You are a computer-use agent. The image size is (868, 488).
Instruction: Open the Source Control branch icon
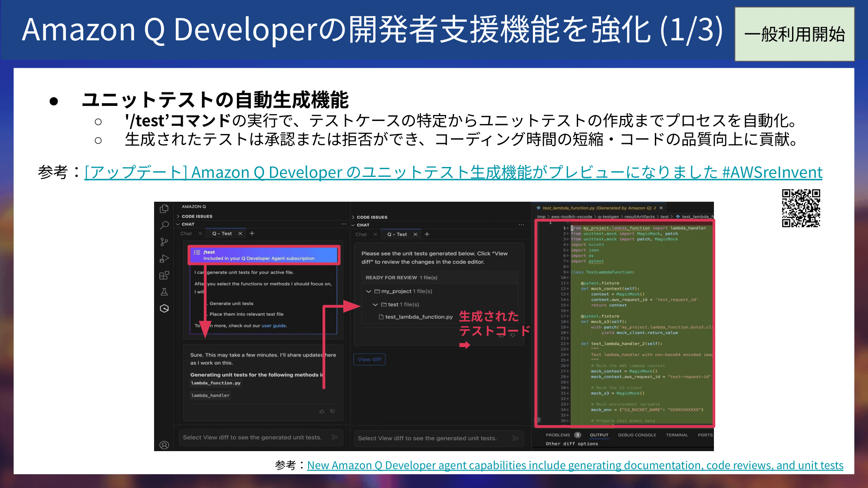click(x=164, y=242)
